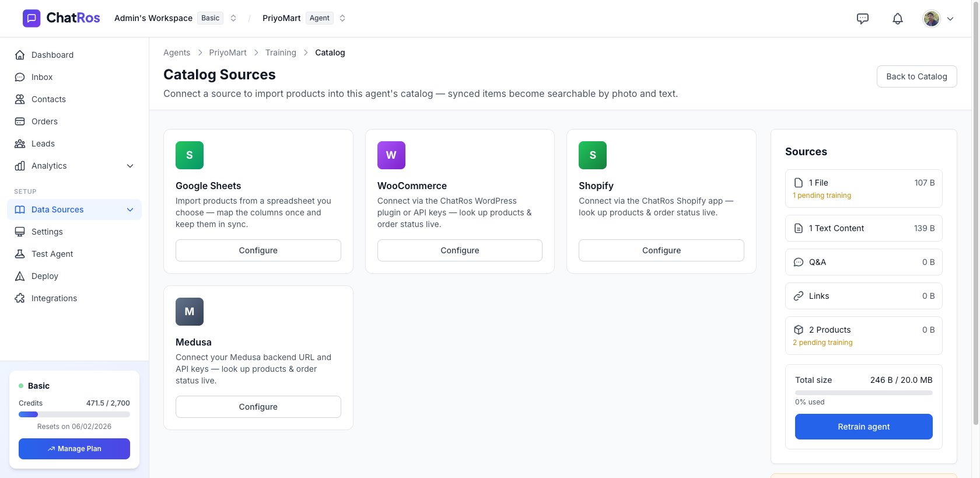Click the Integrations puzzle icon
The width and height of the screenshot is (980, 478).
[20, 298]
